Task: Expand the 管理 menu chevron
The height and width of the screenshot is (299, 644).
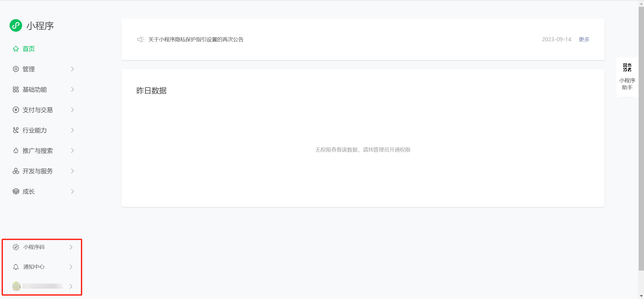Action: [72, 69]
